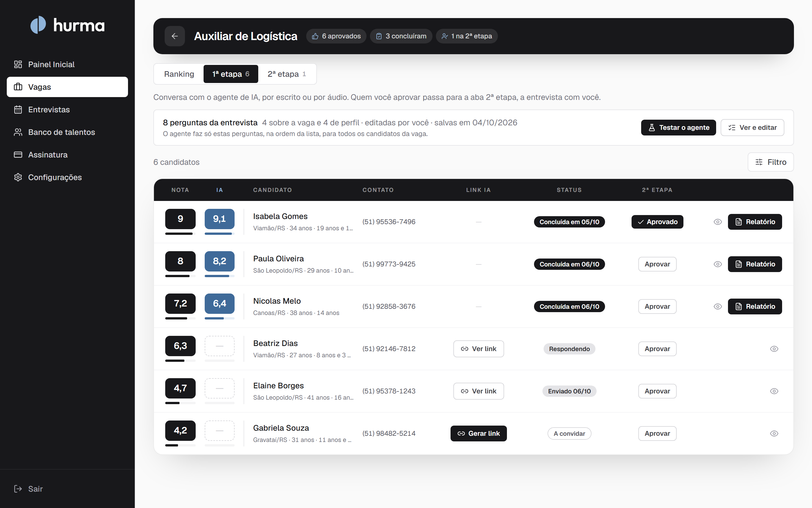This screenshot has width=812, height=508.
Task: Approve Nicolas Melo for 2ª etapa
Action: (657, 306)
